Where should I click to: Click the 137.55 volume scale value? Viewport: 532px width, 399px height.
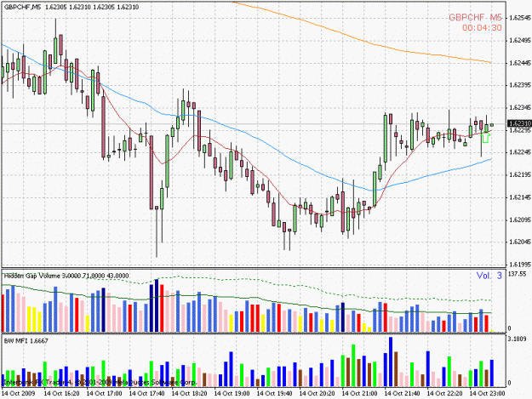(517, 274)
